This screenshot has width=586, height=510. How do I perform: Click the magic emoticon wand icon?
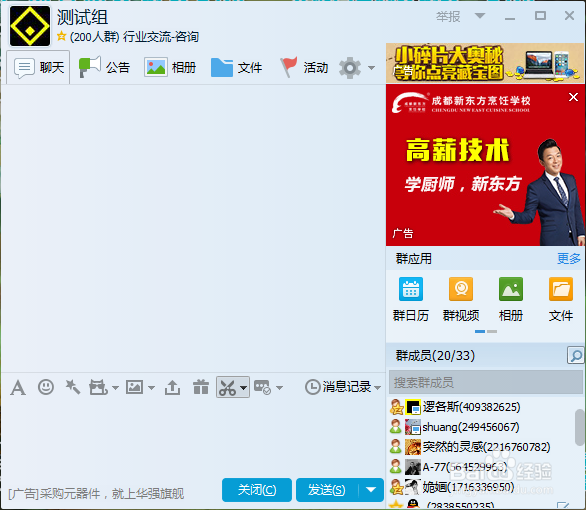(x=73, y=387)
